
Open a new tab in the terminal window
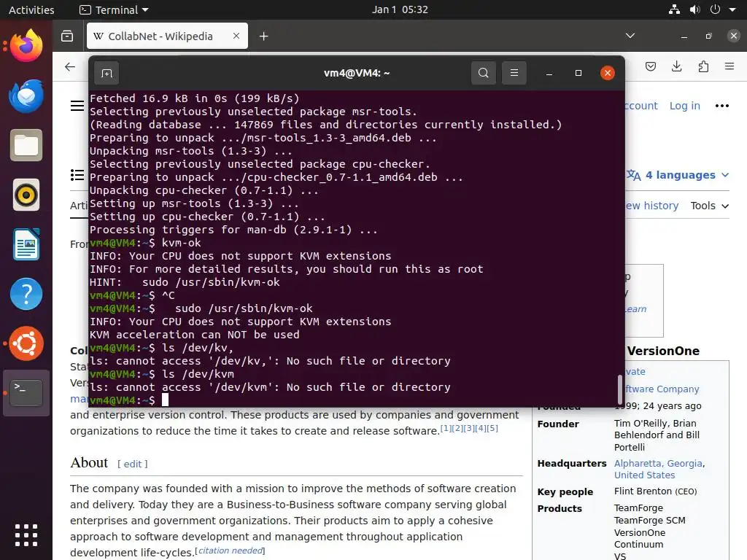(107, 73)
